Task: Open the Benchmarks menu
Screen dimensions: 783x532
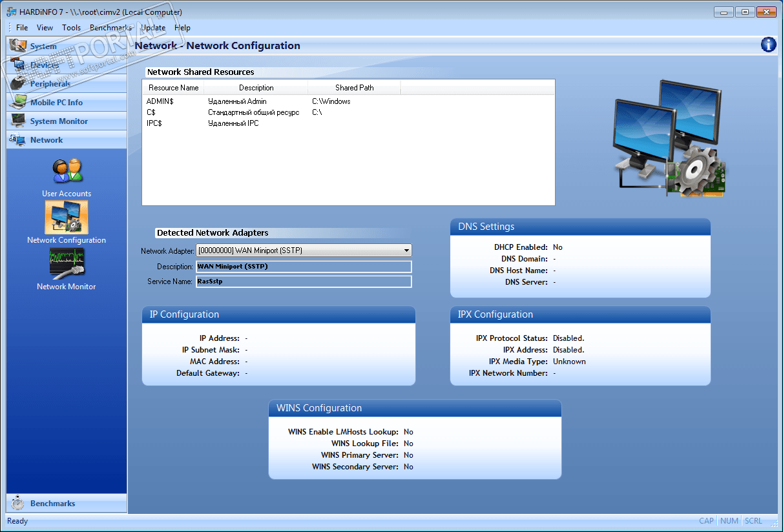Action: (x=110, y=28)
